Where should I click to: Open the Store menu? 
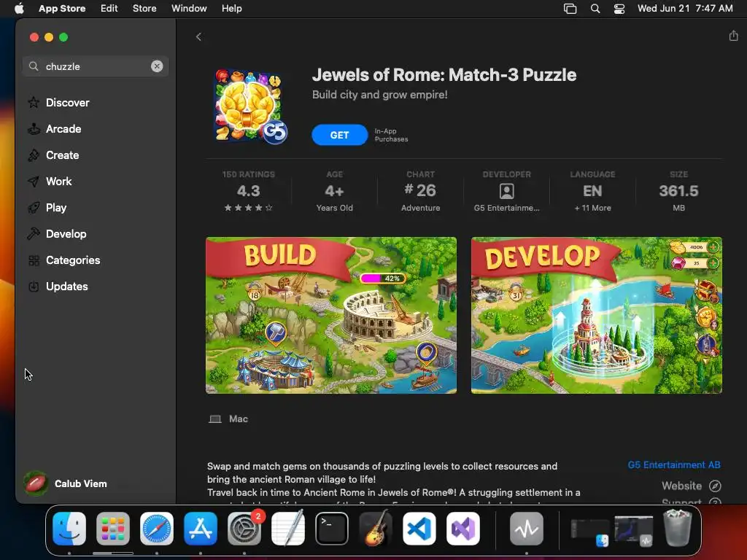point(144,8)
